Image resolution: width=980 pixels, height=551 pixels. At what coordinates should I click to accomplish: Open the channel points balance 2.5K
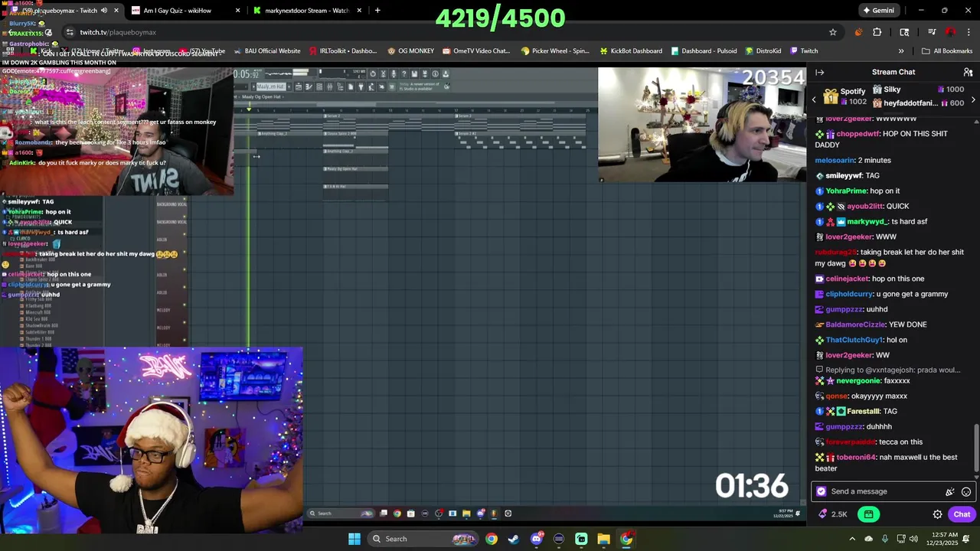point(832,514)
